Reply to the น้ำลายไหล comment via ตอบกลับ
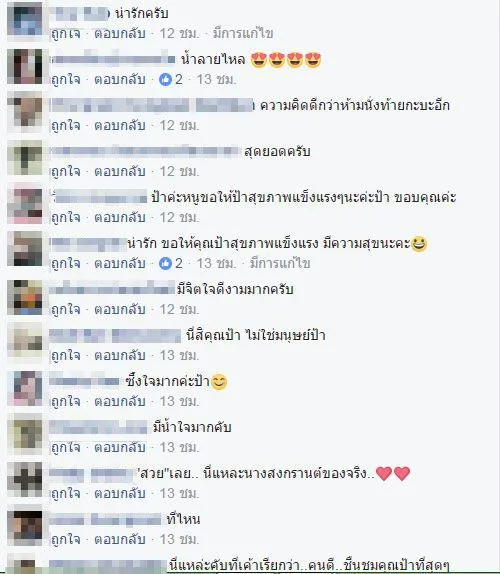 [120, 79]
